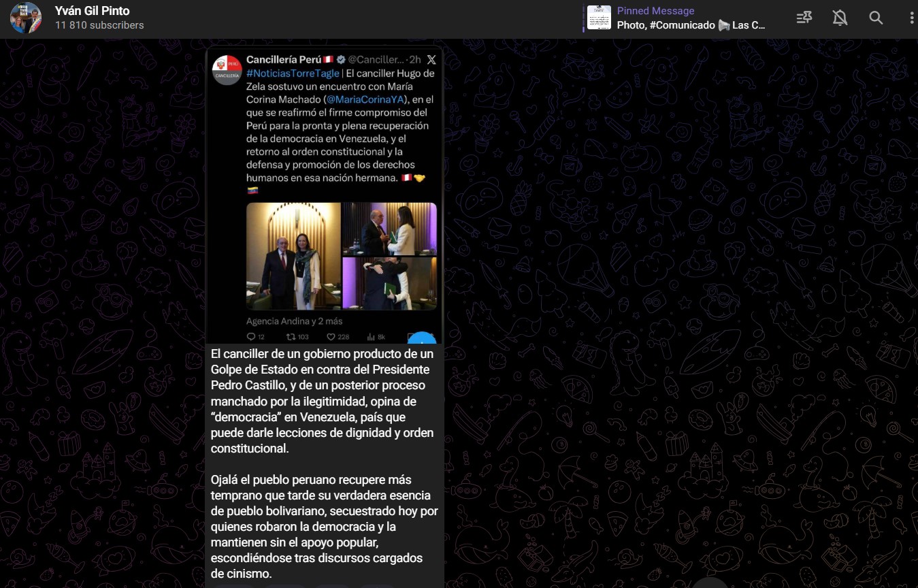This screenshot has height=588, width=918.
Task: Click the pinned message photo thumbnail
Action: pyautogui.click(x=599, y=18)
